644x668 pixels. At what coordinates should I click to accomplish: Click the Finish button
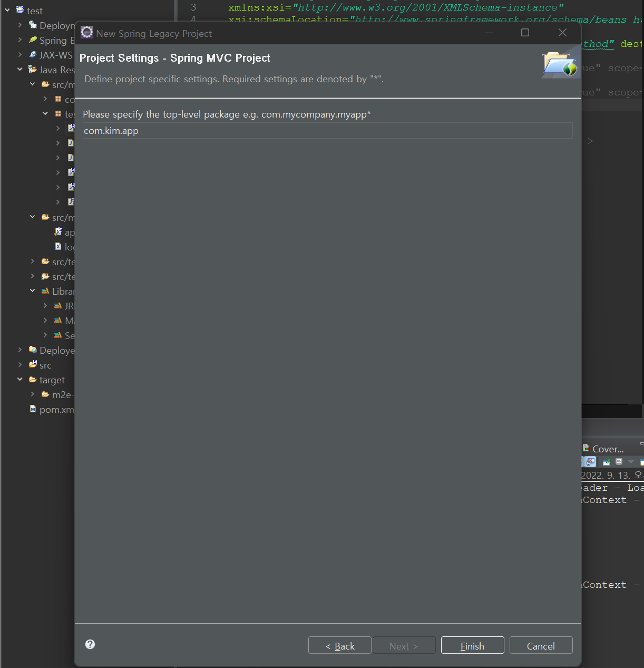[x=472, y=645]
